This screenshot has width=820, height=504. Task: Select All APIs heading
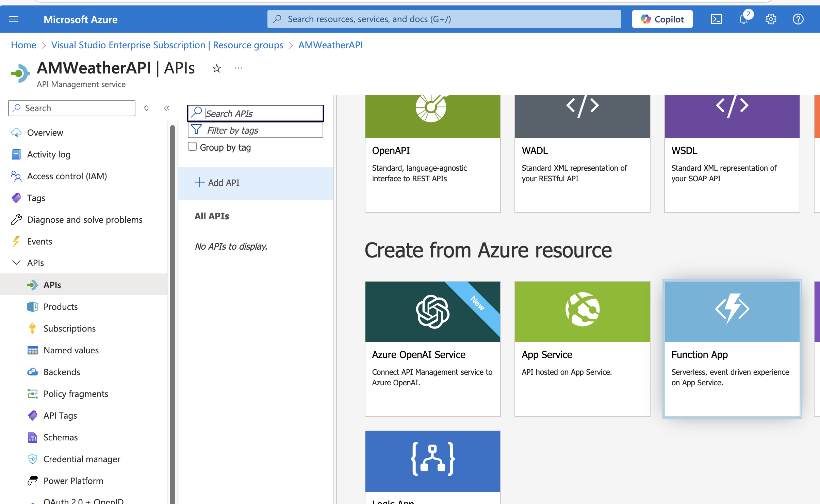tap(212, 216)
